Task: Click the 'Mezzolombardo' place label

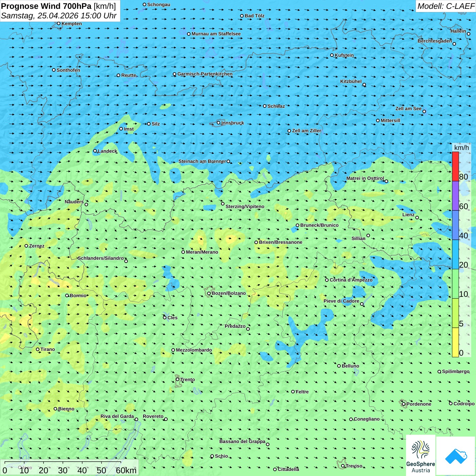Action: pos(194,350)
